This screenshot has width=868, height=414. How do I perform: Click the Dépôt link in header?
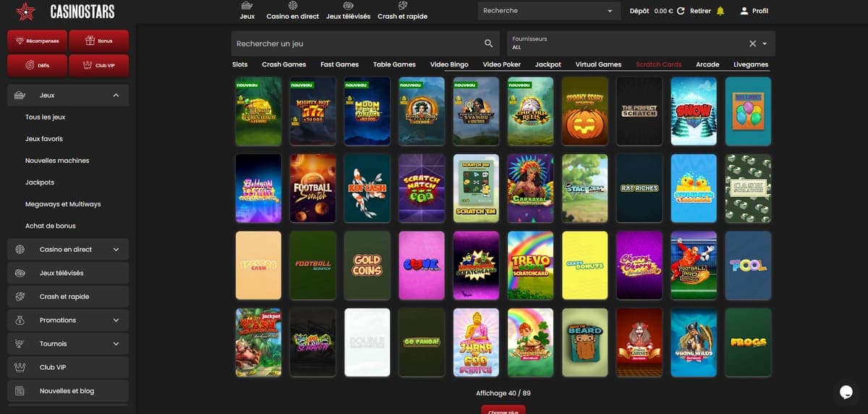point(639,11)
